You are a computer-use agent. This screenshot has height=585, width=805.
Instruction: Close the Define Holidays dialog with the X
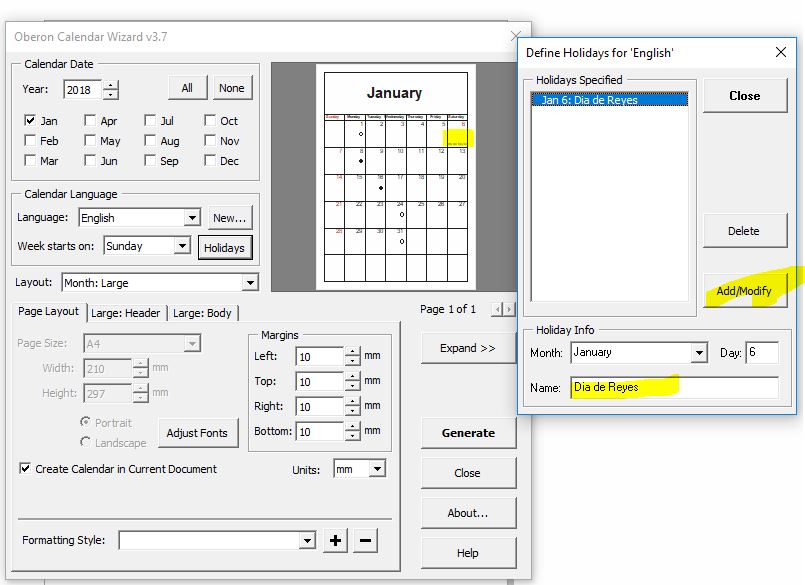coord(781,52)
